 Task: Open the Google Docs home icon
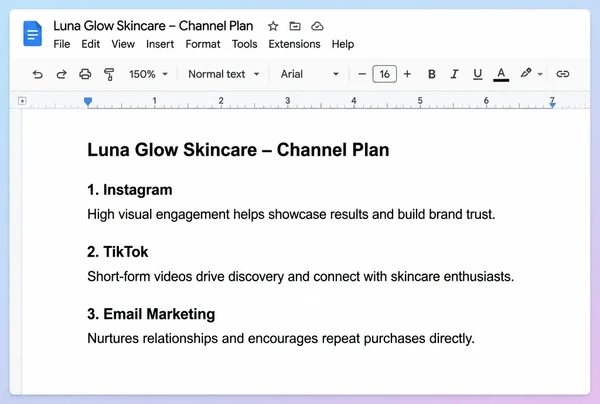pos(33,34)
